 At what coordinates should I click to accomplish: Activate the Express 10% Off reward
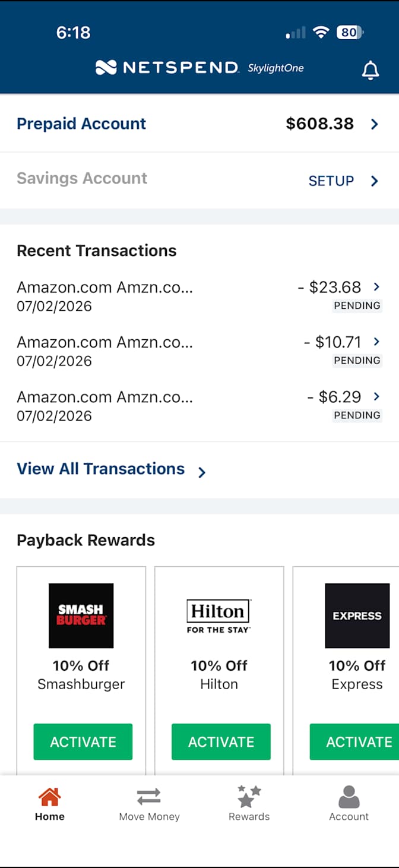click(354, 741)
